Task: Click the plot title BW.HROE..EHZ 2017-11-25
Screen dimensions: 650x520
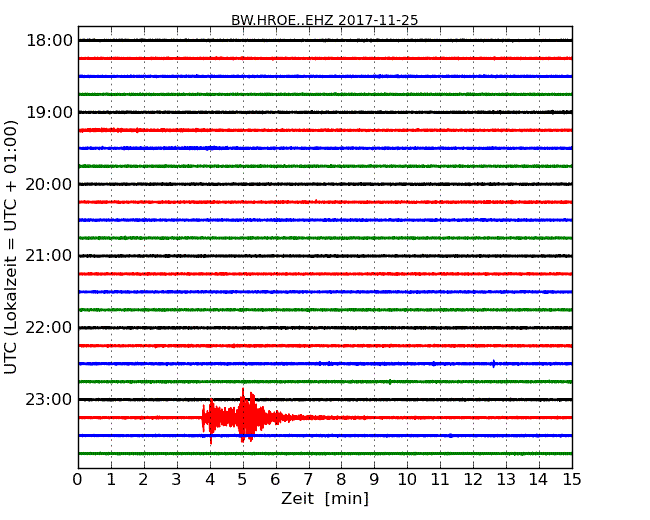Action: pos(325,20)
